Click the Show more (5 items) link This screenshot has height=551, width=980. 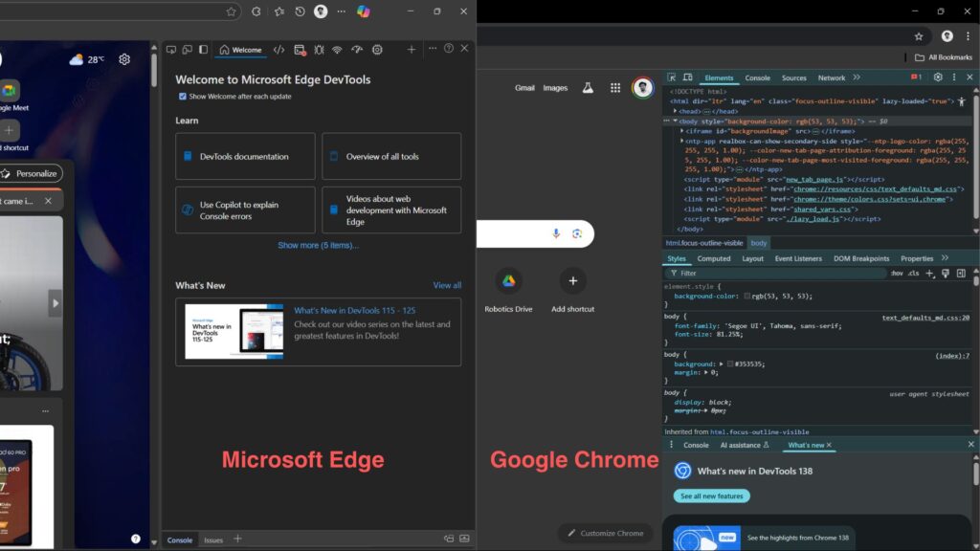click(x=318, y=246)
